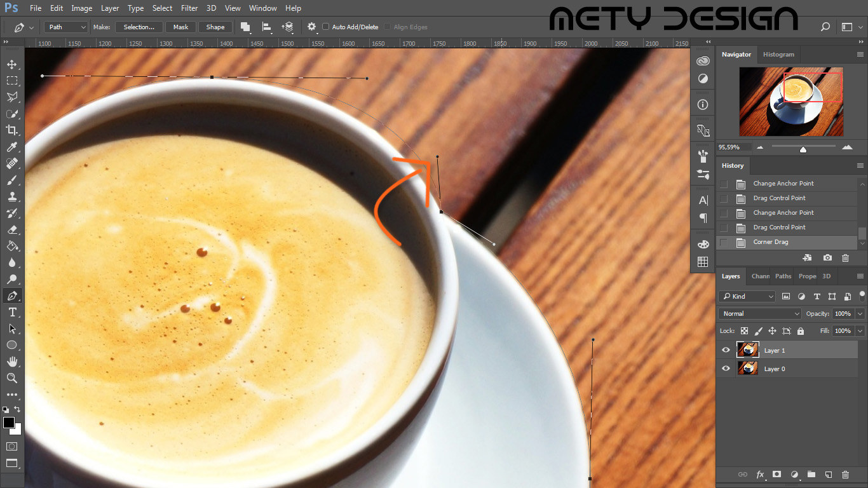Select the Paint Bucket tool
This screenshot has height=488, width=868.
click(11, 246)
